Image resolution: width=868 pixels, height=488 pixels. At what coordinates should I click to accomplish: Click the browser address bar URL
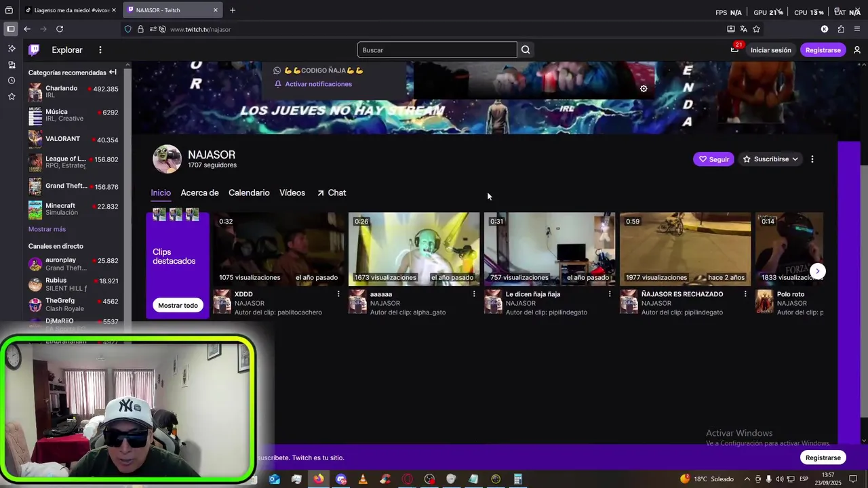coord(200,29)
